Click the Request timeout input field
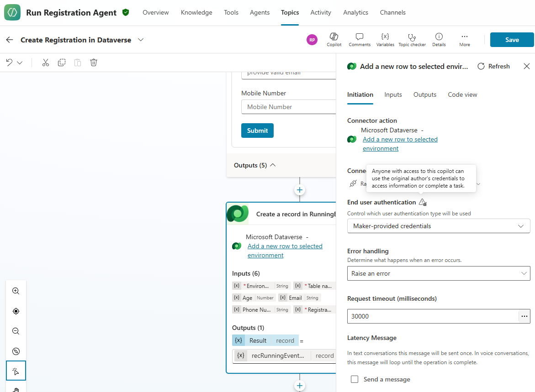The image size is (535, 392). [432, 316]
